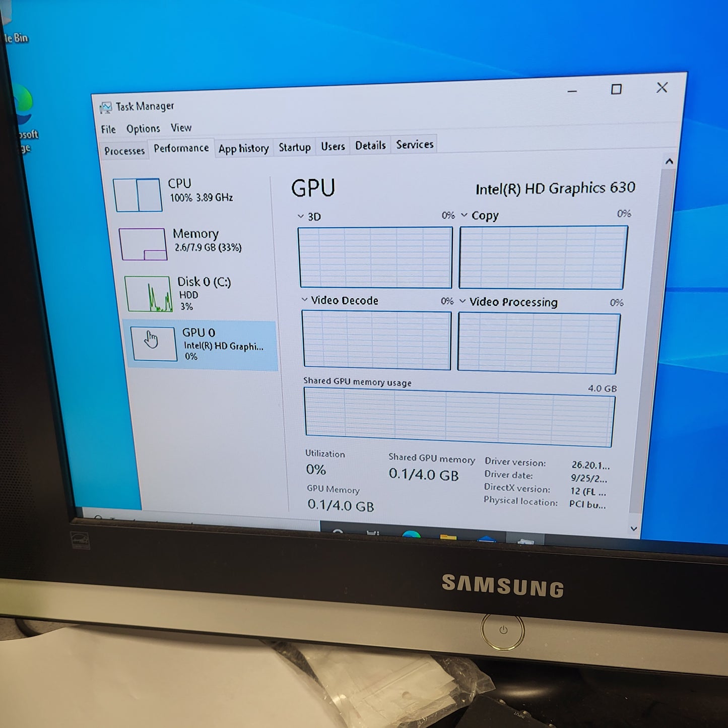
Task: Click the Driver date value 9/25/2...
Action: point(589,479)
